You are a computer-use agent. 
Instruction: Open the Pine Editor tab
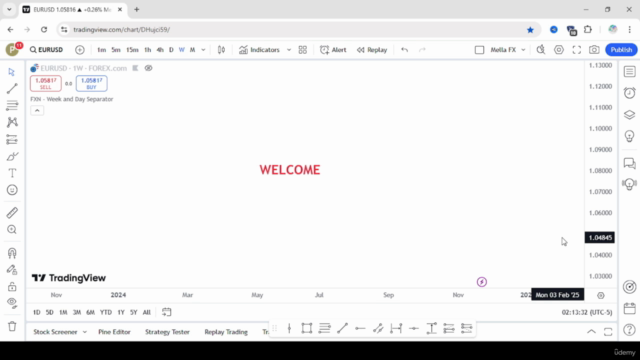coord(114,332)
